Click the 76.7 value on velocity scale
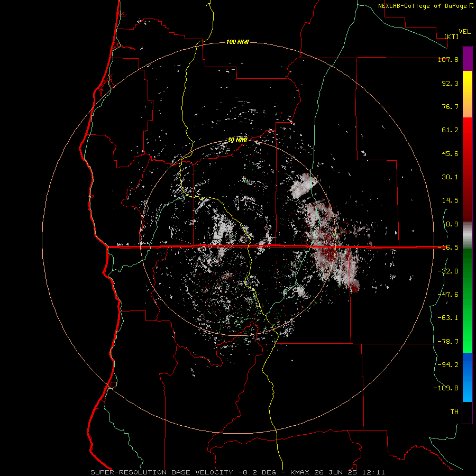This screenshot has width=476, height=476. pos(450,106)
